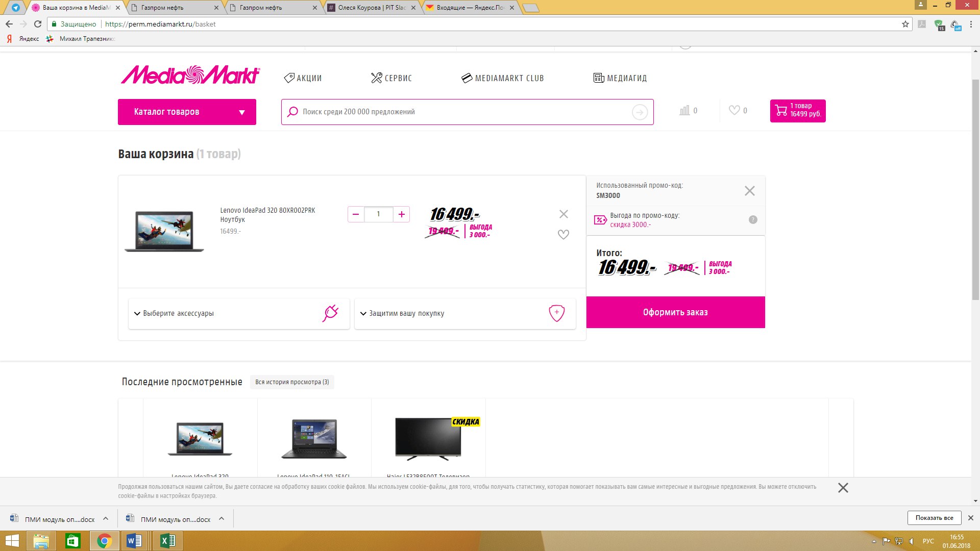The width and height of the screenshot is (980, 551).
Task: Click the plug accessories icon
Action: point(330,313)
